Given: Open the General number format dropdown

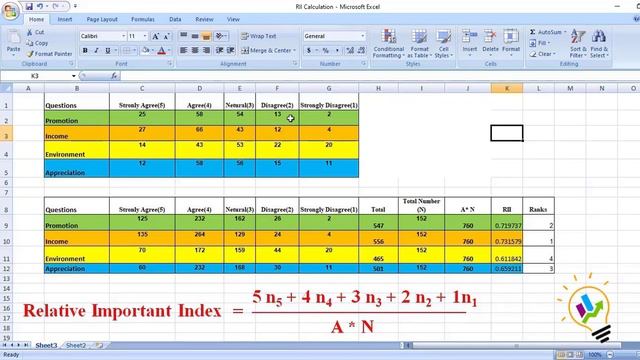Looking at the screenshot, I should [x=362, y=36].
